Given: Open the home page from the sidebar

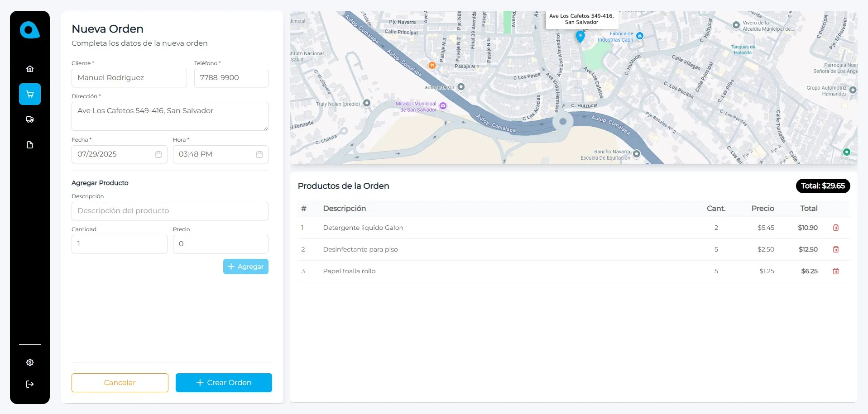Looking at the screenshot, I should click(30, 69).
